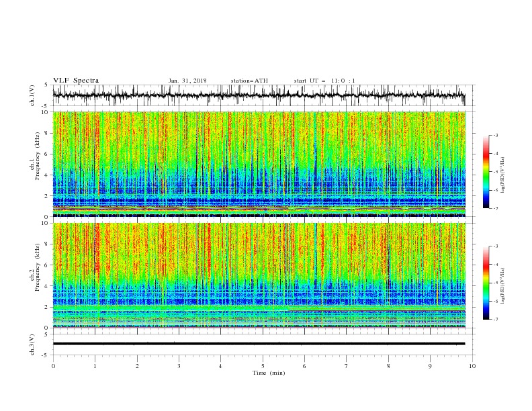Click the time axis tick label 8
532x411 pixels.
[x=388, y=366]
